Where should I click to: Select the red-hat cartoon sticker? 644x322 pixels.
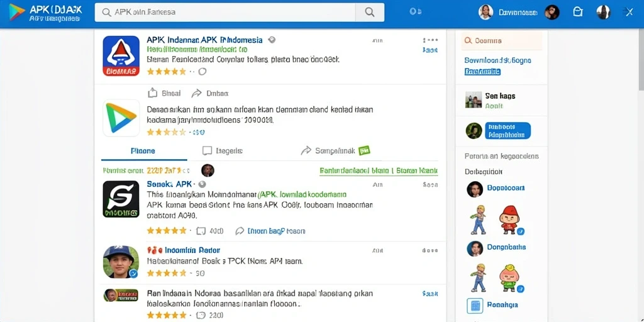(x=509, y=219)
